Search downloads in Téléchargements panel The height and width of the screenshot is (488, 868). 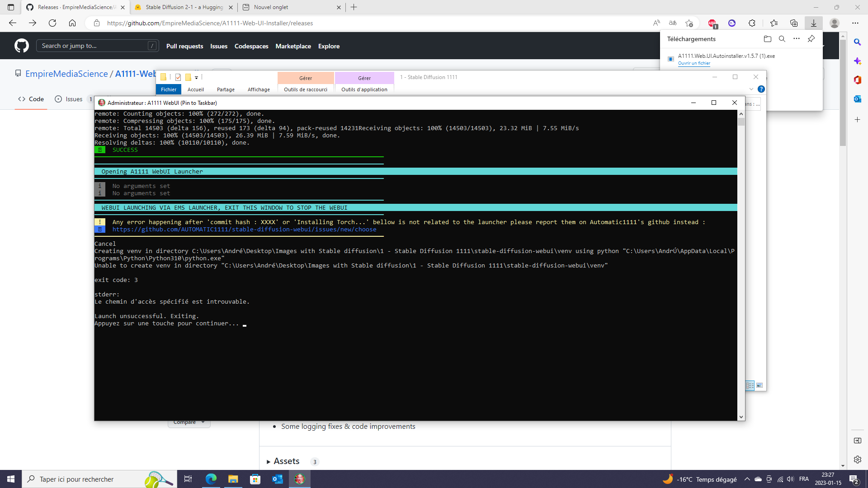click(x=782, y=39)
